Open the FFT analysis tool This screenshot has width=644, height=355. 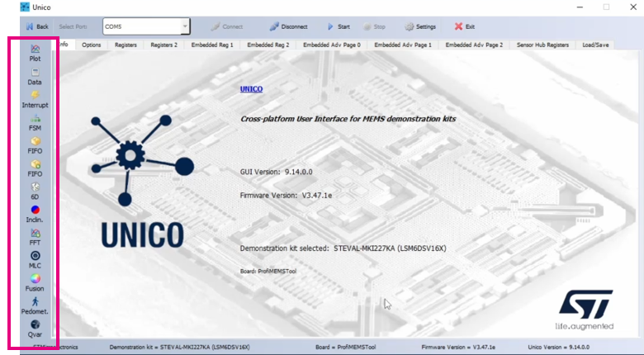[35, 238]
